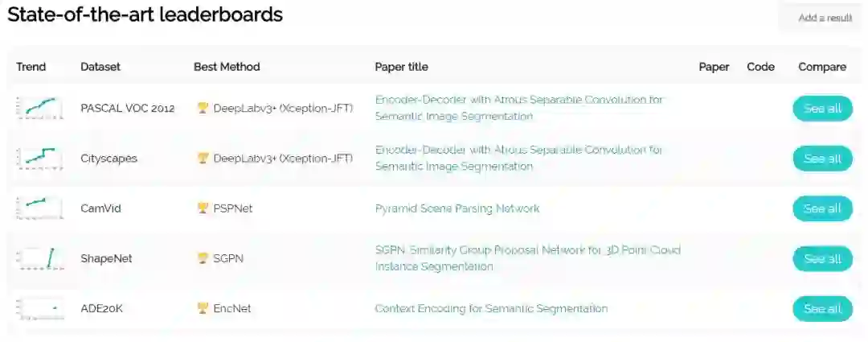Click See all for PASCAL VOC 2012

tap(822, 109)
